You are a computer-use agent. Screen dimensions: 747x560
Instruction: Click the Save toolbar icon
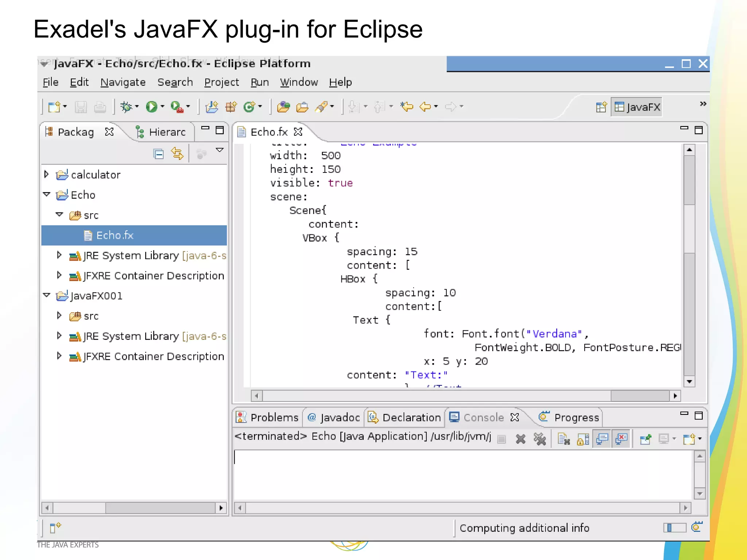click(81, 107)
